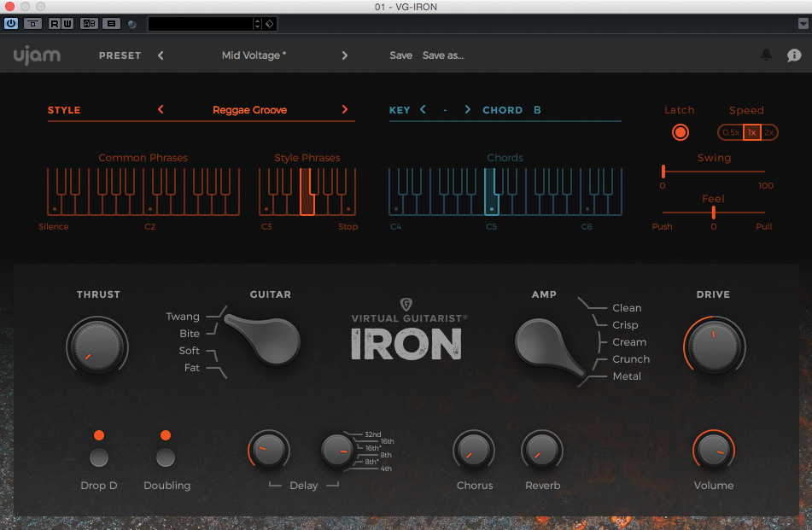Click the round blue indicator in host toolbar
This screenshot has height=530, width=812.
point(132,24)
